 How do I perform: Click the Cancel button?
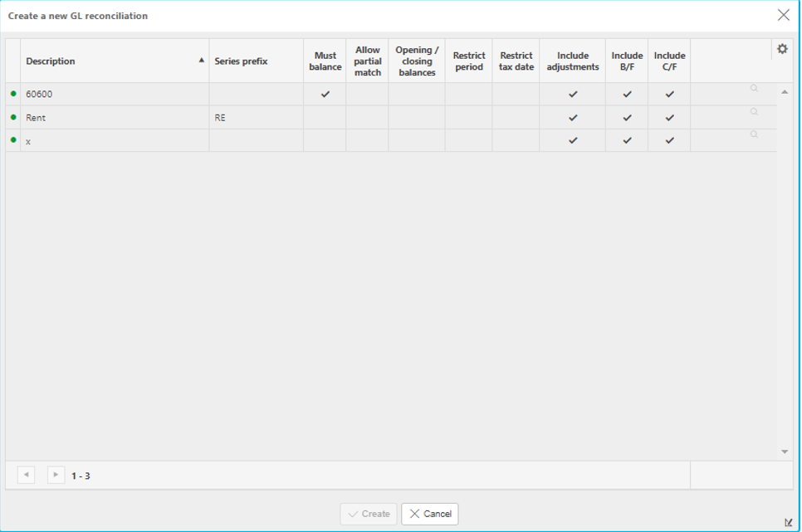430,514
